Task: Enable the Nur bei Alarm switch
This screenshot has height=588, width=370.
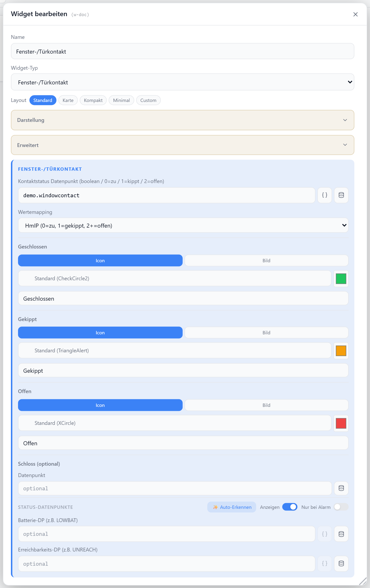Action: click(x=341, y=507)
